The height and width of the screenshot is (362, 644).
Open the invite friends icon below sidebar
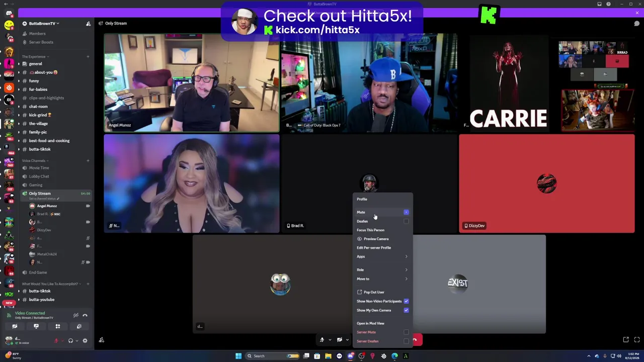pos(101,340)
